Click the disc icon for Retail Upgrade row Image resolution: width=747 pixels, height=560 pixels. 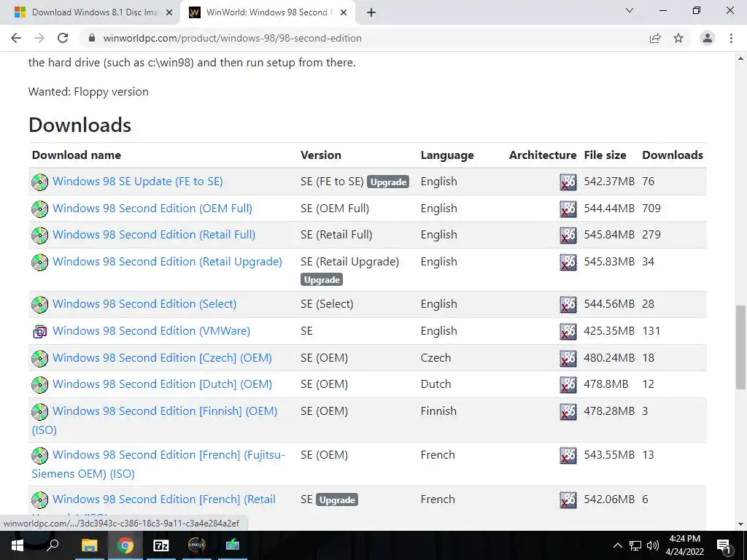[x=39, y=262]
